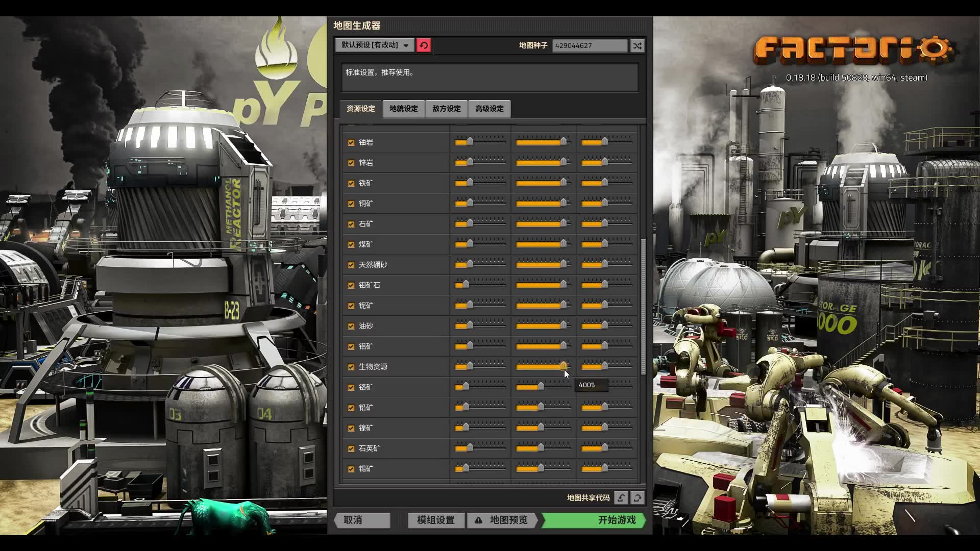
Task: Toggle the 天然硼砂 checkbox
Action: [351, 265]
